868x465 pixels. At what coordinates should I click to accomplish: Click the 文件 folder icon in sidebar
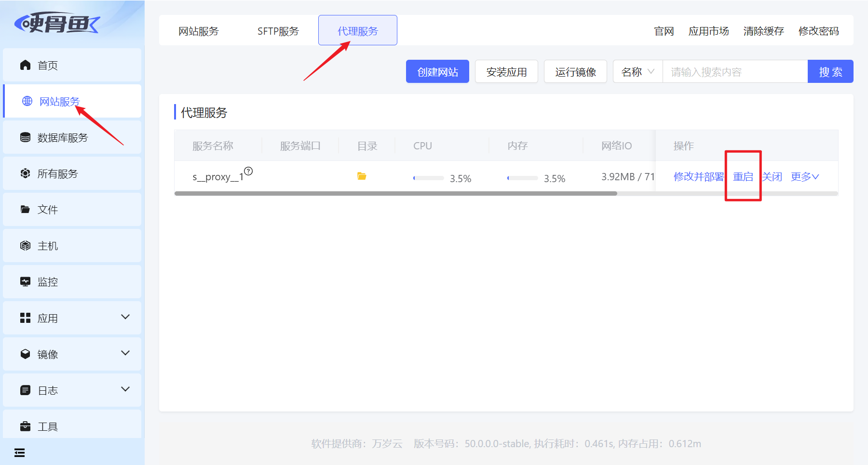pyautogui.click(x=26, y=210)
